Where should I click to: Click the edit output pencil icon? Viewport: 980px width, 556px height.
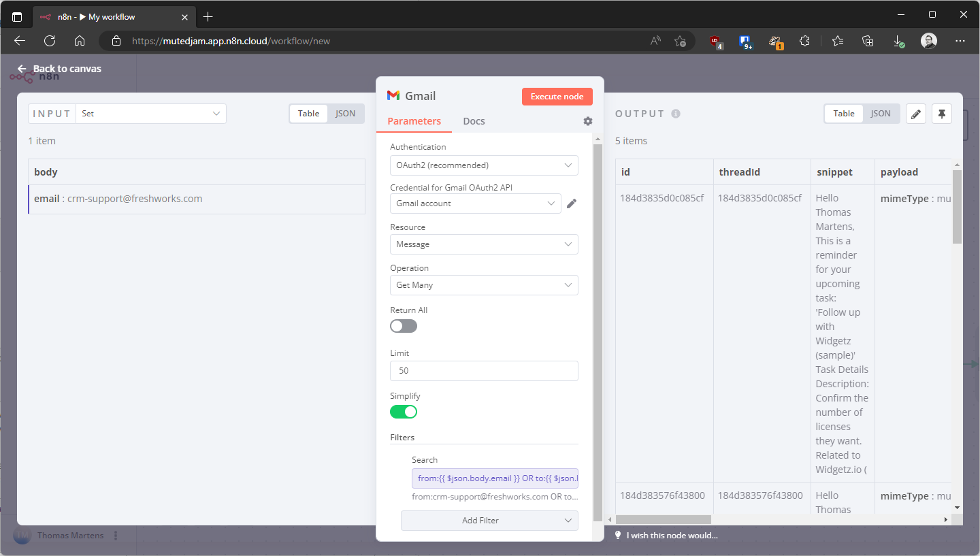[x=916, y=114]
